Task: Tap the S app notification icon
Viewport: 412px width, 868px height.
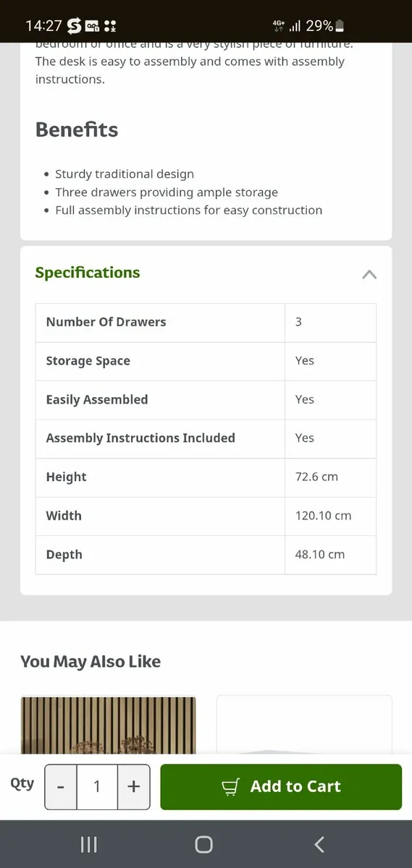Action: [74, 26]
